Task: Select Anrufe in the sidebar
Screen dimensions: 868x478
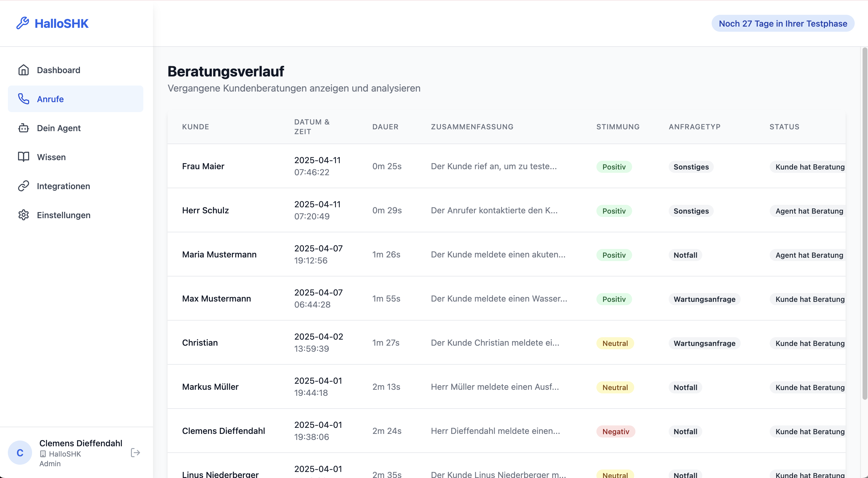Action: pyautogui.click(x=76, y=99)
